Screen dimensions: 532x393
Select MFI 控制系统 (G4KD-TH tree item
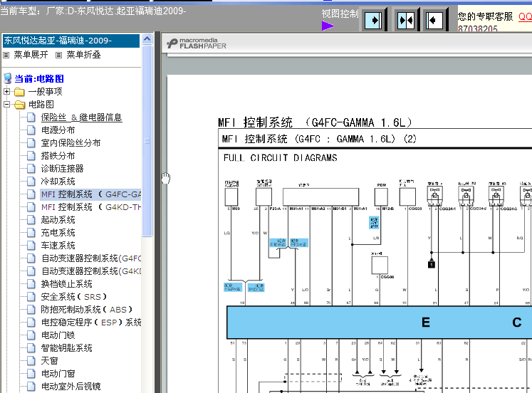tap(91, 207)
